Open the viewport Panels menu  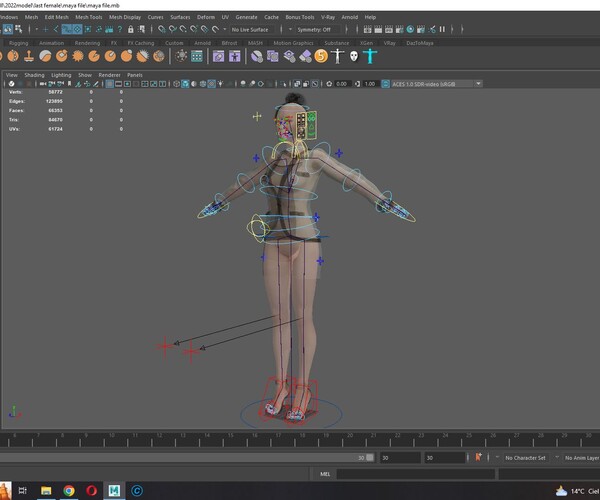135,75
